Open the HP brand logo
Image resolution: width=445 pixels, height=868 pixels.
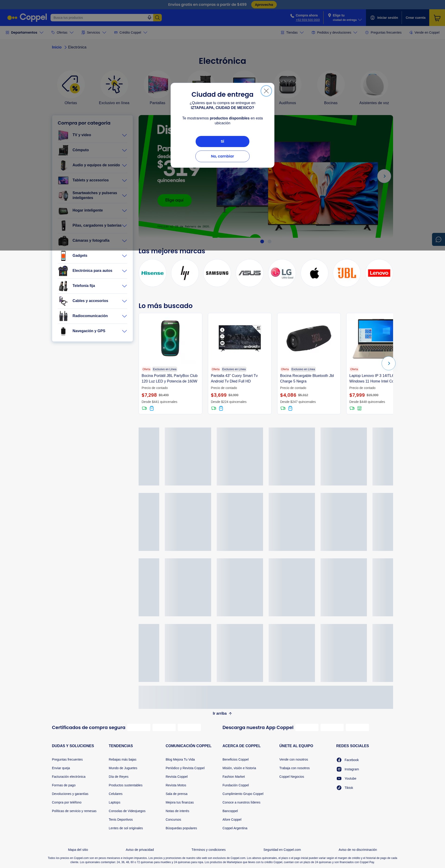185,273
